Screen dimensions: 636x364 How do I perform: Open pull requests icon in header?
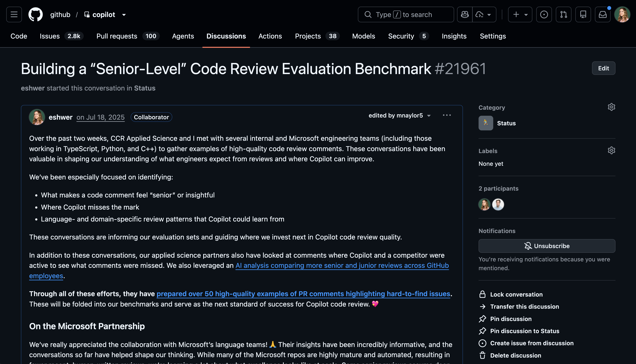point(563,14)
